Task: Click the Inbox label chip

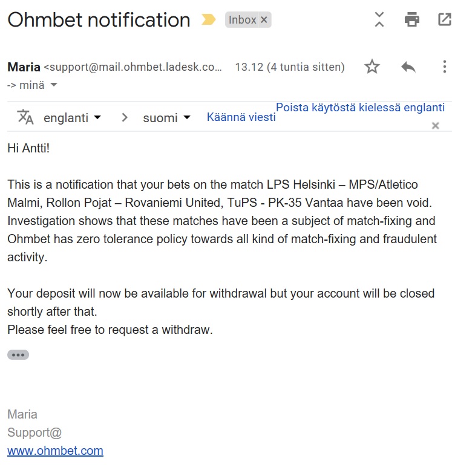Action: (x=243, y=20)
